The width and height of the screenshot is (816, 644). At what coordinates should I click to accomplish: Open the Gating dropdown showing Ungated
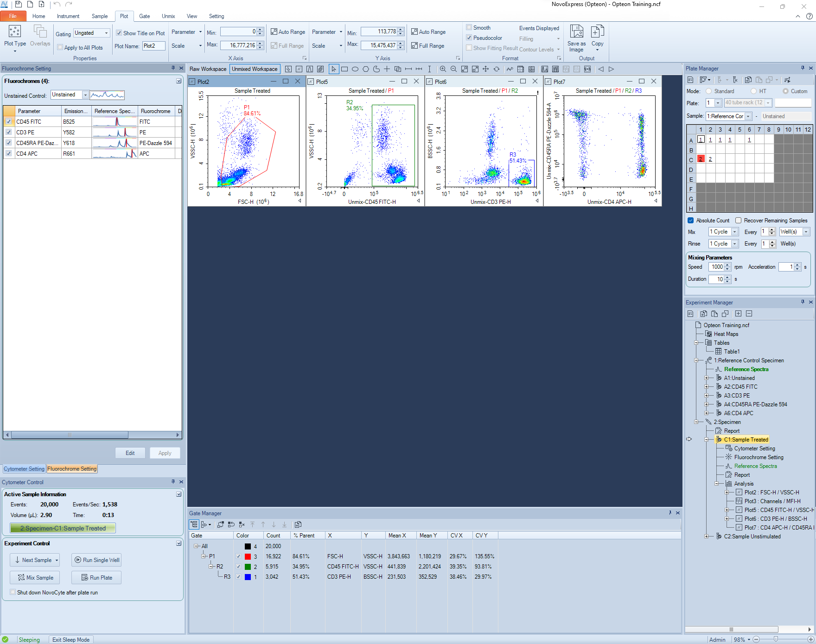(x=106, y=33)
